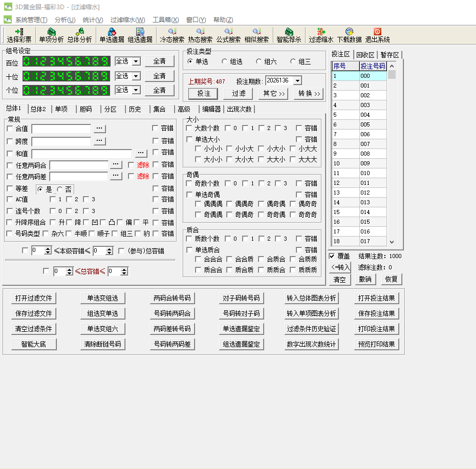Open the 任意两码合 ellipsis picker
476x469 pixels.
(116, 165)
